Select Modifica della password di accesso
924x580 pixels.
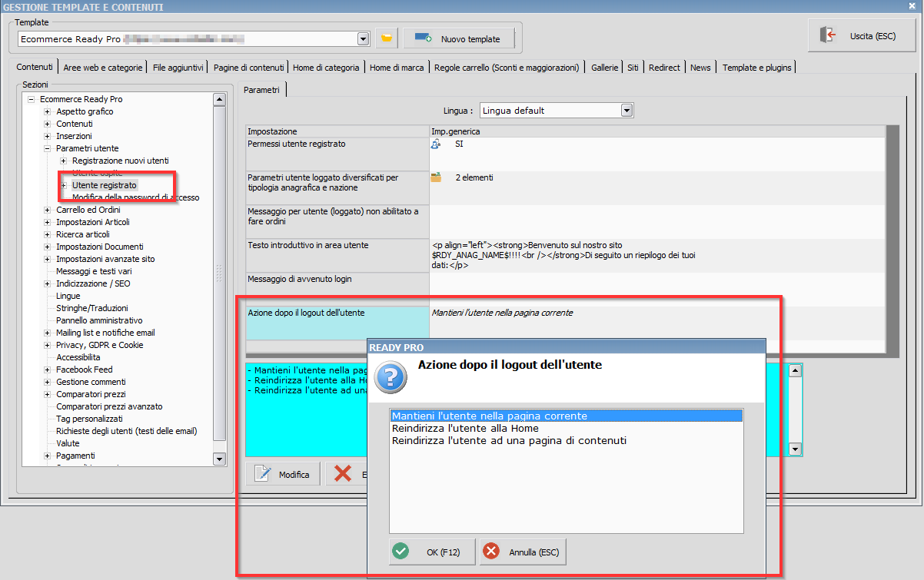tap(135, 197)
